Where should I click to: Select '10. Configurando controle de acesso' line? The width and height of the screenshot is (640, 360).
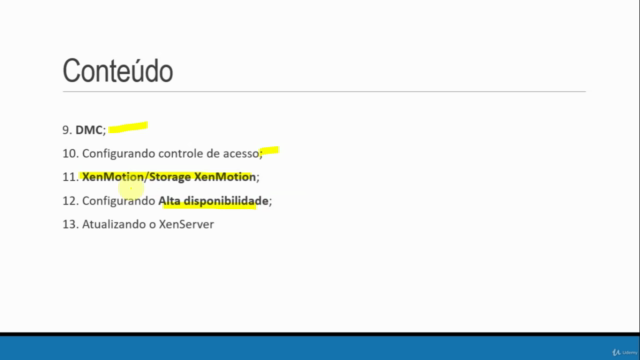tap(162, 153)
